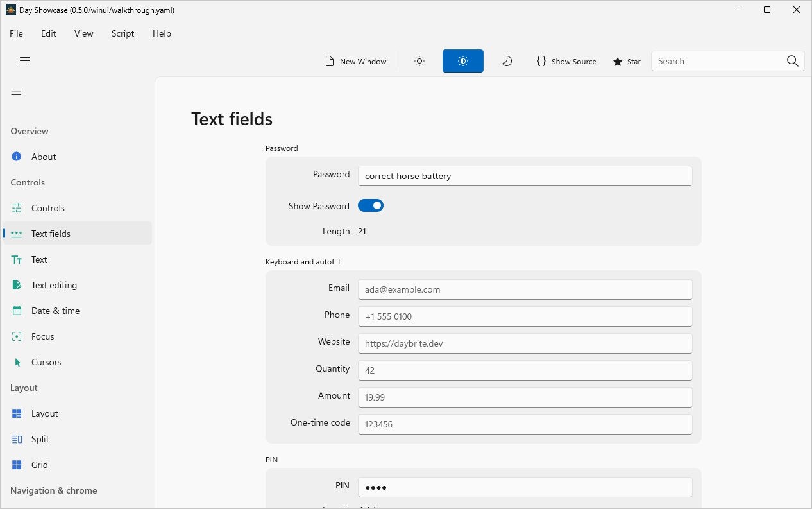Open the File menu

[x=16, y=33]
